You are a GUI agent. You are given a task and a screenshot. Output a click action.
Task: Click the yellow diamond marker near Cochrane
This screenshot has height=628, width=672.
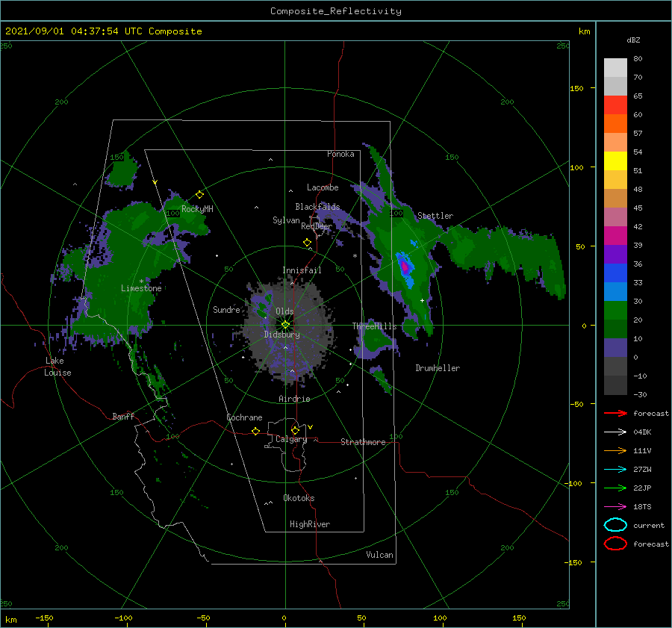tap(255, 431)
